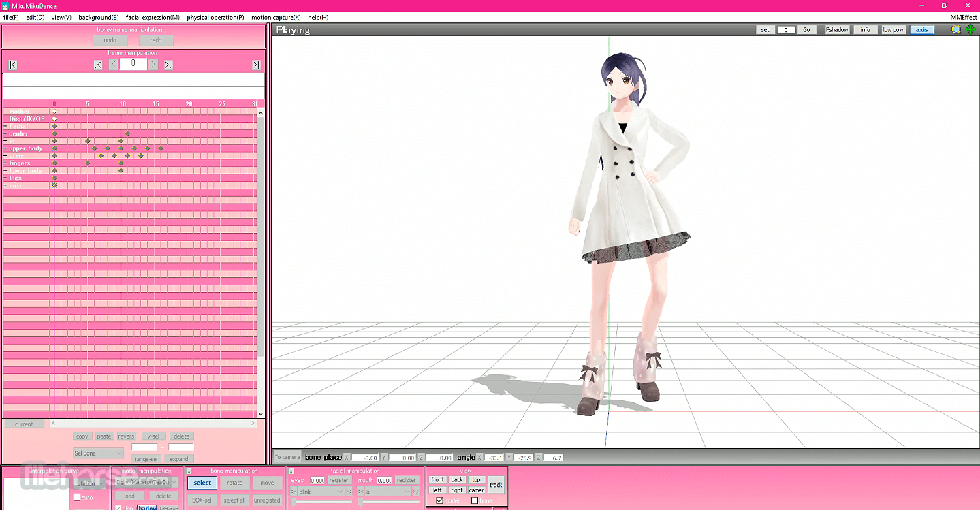980x510 pixels.
Task: Enable the auto checkbox for interpolation curve
Action: [77, 498]
